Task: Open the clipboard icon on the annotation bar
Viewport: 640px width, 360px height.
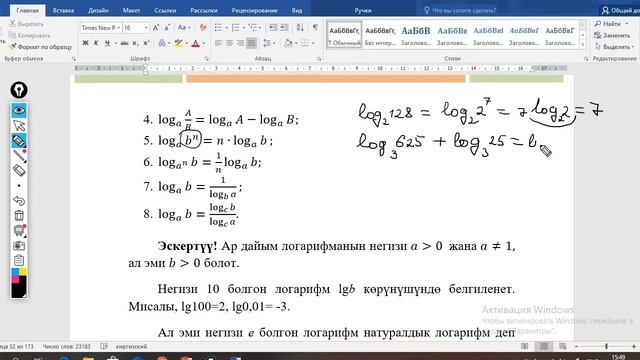Action: point(19,260)
